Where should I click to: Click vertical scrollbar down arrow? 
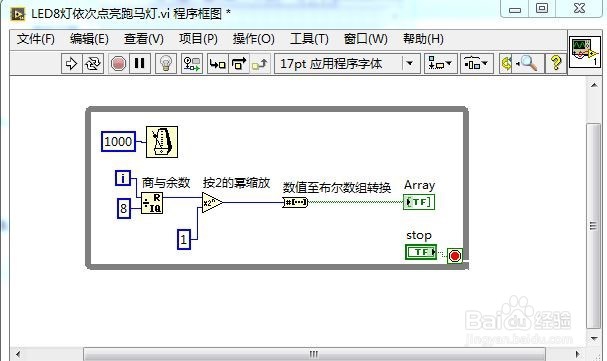(594, 339)
